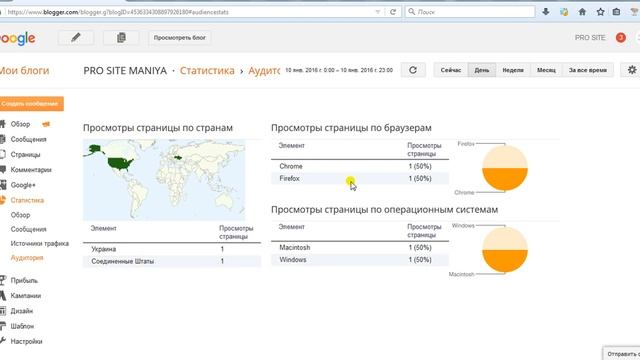Click the Firefox browser row
This screenshot has height=360, width=640.
point(360,179)
